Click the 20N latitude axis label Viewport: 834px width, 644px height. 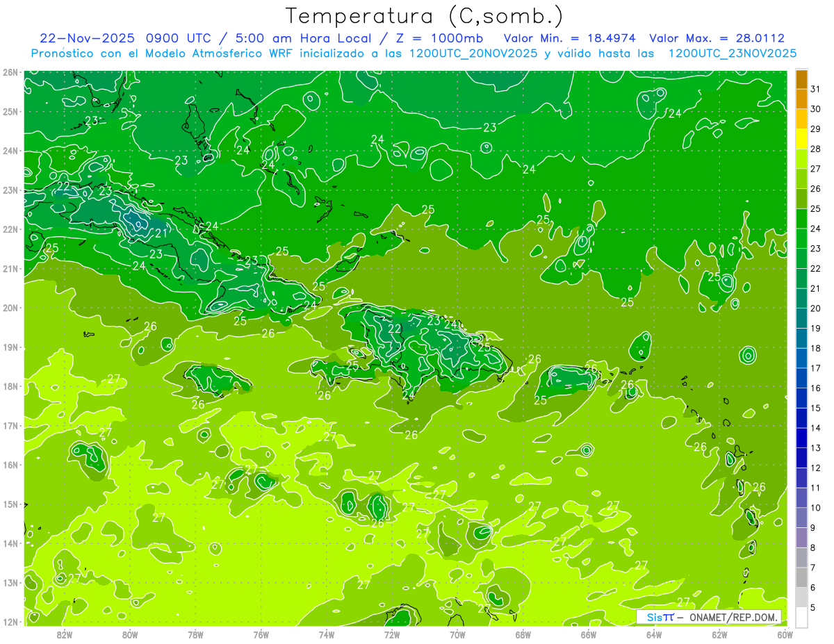pyautogui.click(x=10, y=308)
